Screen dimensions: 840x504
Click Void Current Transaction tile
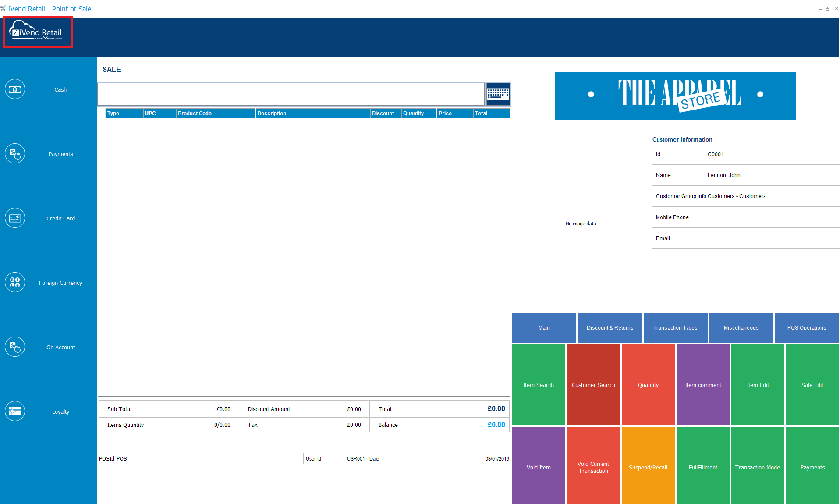(593, 465)
